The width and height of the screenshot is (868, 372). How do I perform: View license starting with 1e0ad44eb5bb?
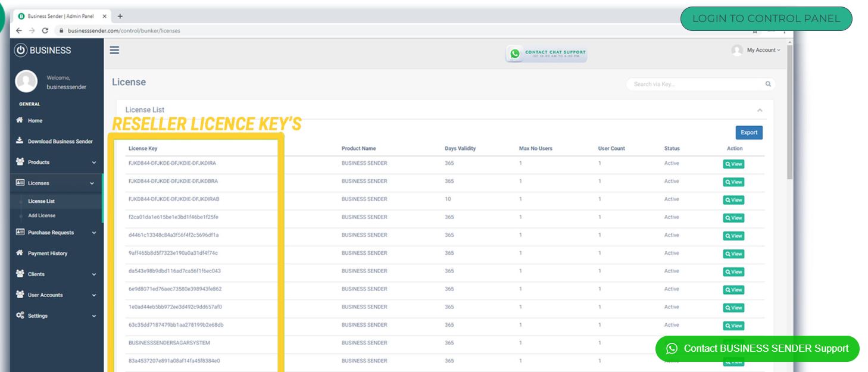pyautogui.click(x=733, y=308)
